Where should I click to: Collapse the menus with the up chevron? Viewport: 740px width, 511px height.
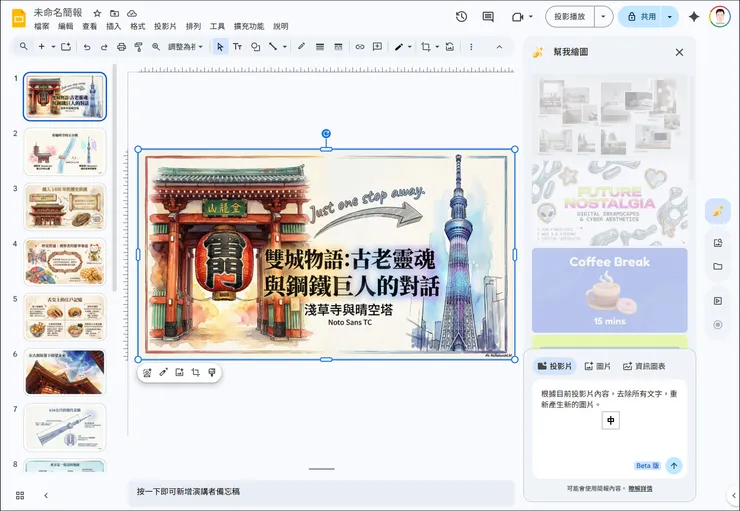coord(499,47)
